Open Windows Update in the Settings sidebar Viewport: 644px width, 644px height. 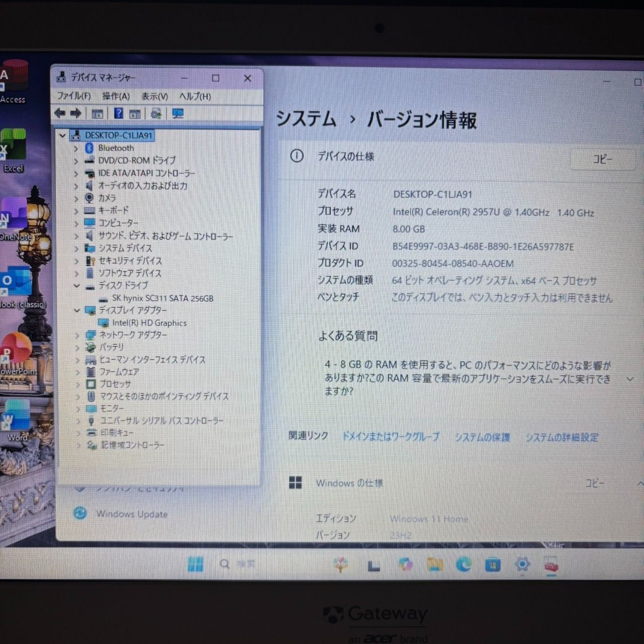click(132, 514)
